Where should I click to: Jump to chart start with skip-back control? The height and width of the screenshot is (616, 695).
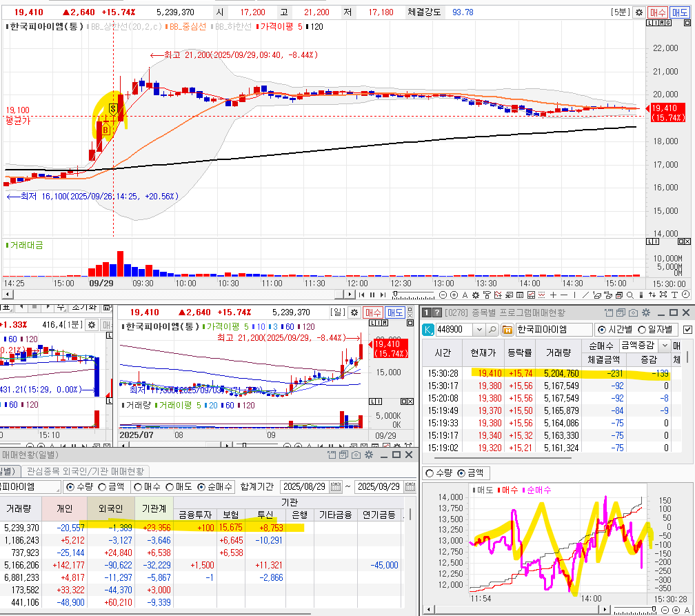362,295
